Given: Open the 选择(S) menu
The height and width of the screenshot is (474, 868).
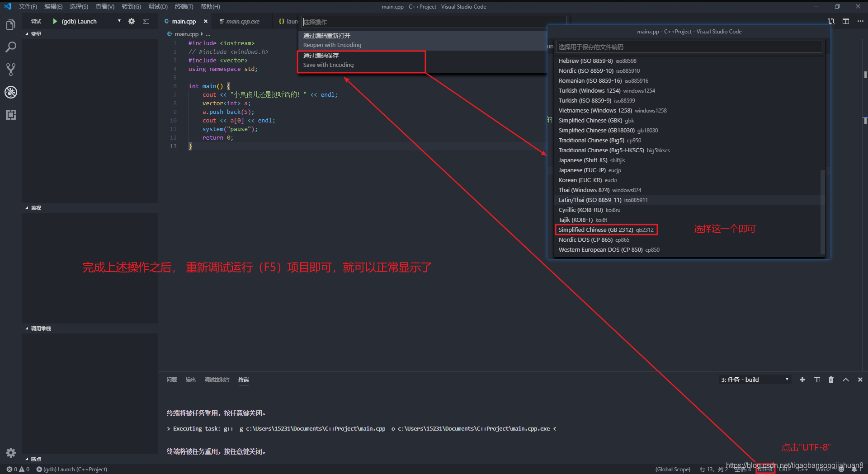Looking at the screenshot, I should [x=79, y=6].
